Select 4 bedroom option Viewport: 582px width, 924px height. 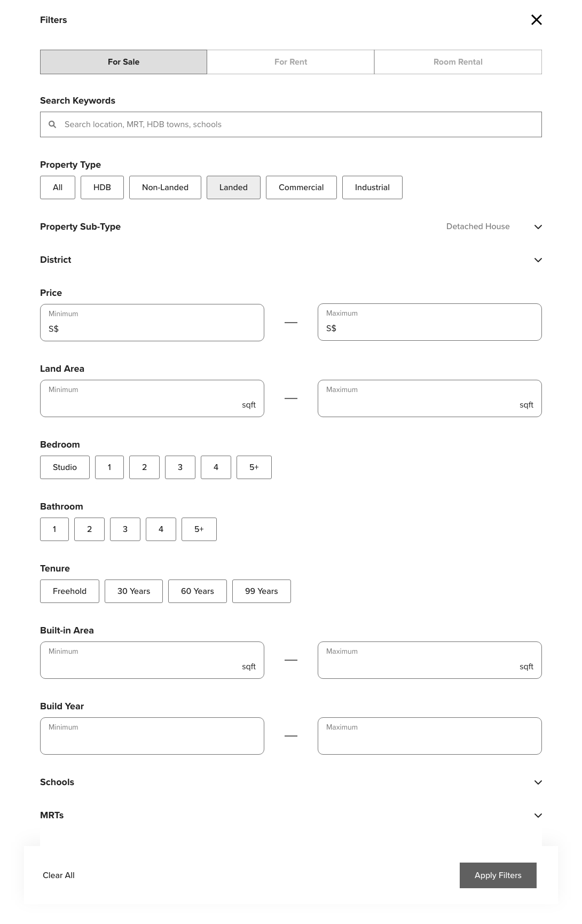pyautogui.click(x=216, y=467)
